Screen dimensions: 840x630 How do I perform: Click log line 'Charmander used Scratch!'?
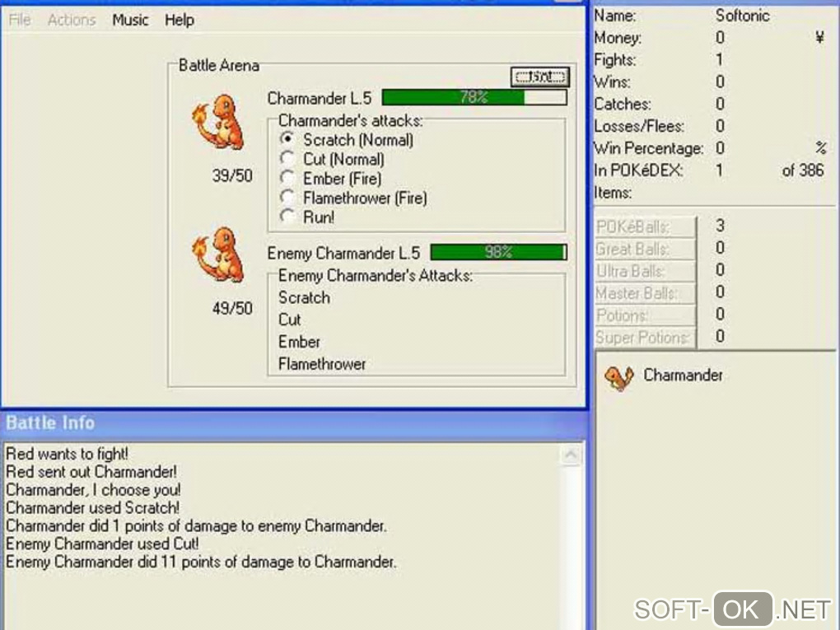click(93, 508)
